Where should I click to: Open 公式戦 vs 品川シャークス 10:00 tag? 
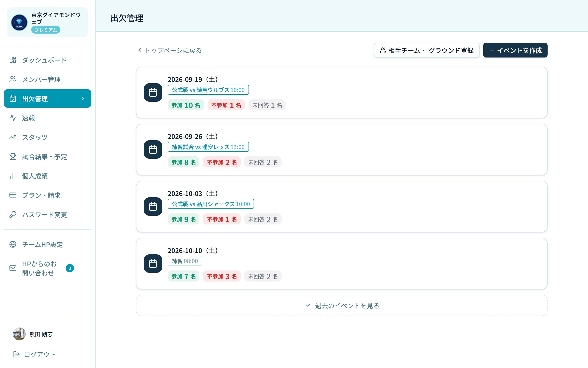pyautogui.click(x=211, y=204)
